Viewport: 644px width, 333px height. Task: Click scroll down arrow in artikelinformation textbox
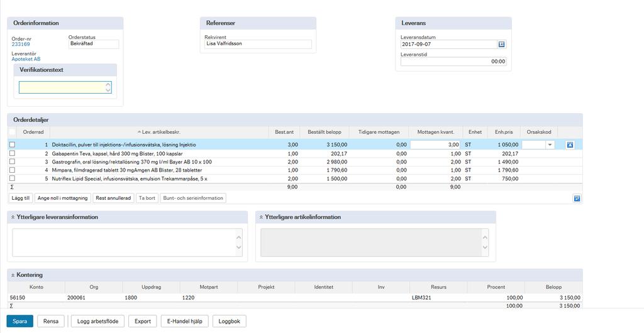click(485, 248)
